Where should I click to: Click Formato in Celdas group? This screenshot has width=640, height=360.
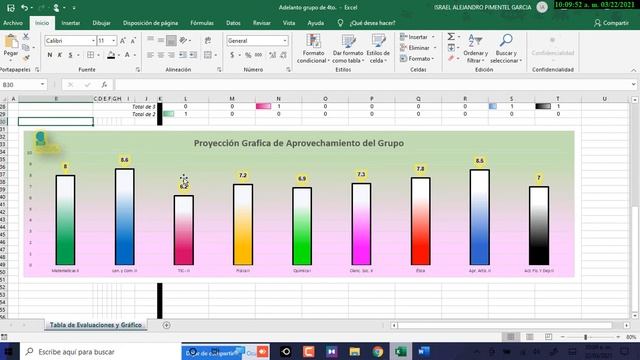417,59
